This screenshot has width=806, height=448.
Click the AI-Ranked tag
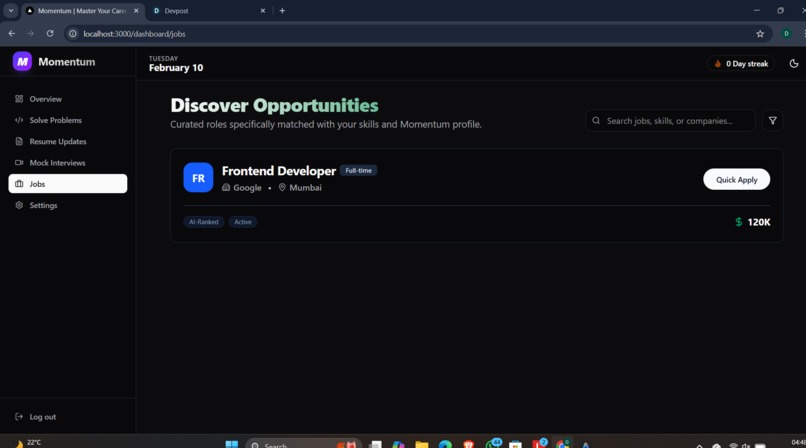(204, 222)
